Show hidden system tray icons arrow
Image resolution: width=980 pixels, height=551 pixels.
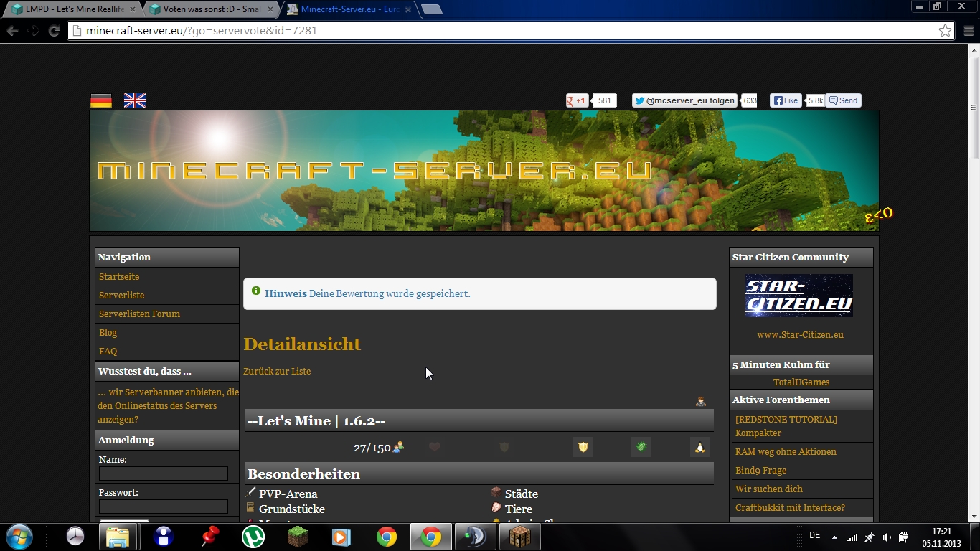pos(834,537)
